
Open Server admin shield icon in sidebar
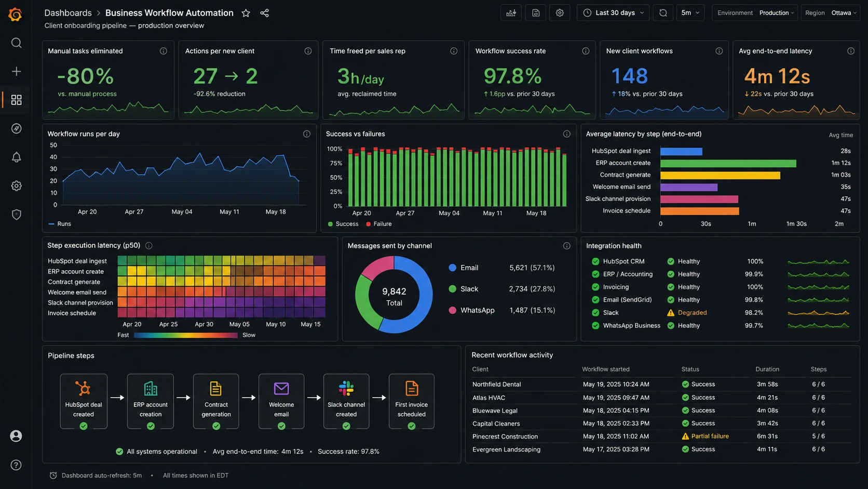pyautogui.click(x=16, y=214)
